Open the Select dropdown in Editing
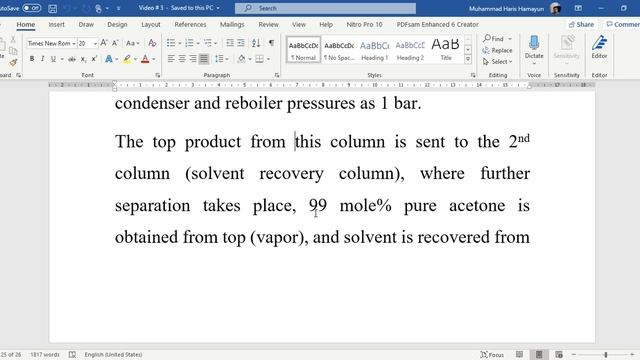Screen dimensions: 640x360 (497, 62)
